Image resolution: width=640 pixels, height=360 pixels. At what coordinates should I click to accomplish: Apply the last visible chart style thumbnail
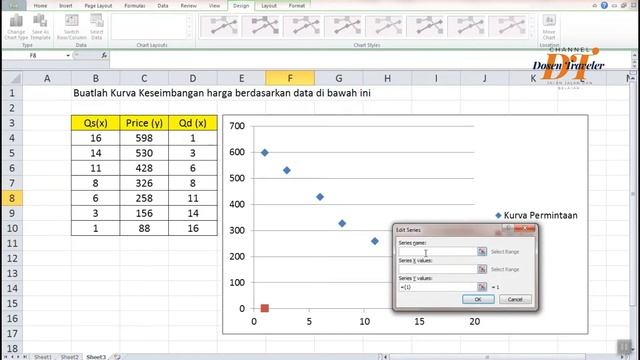pos(508,26)
